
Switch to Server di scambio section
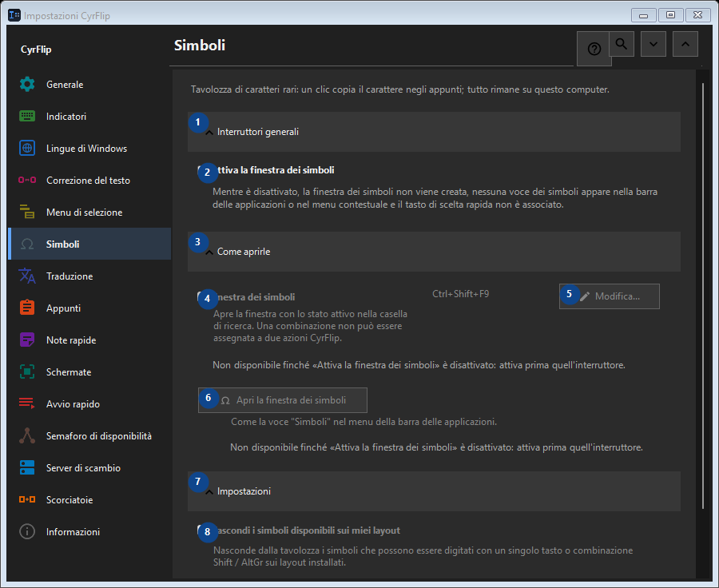[x=89, y=468]
